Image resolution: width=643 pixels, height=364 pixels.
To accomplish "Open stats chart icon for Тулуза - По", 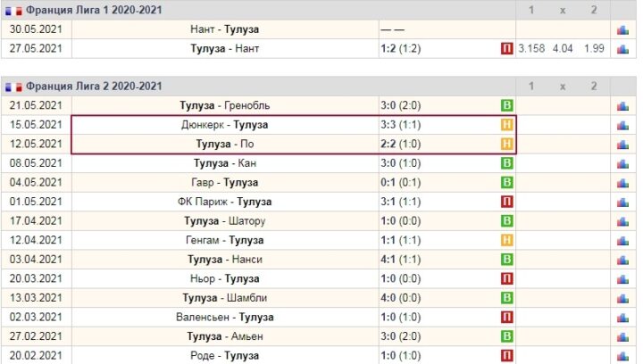I will [x=622, y=145].
